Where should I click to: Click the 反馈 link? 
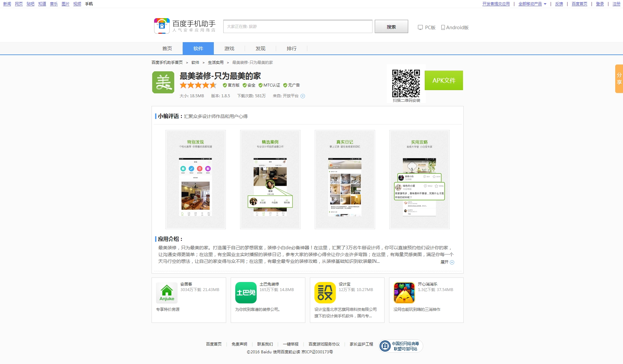559,4
